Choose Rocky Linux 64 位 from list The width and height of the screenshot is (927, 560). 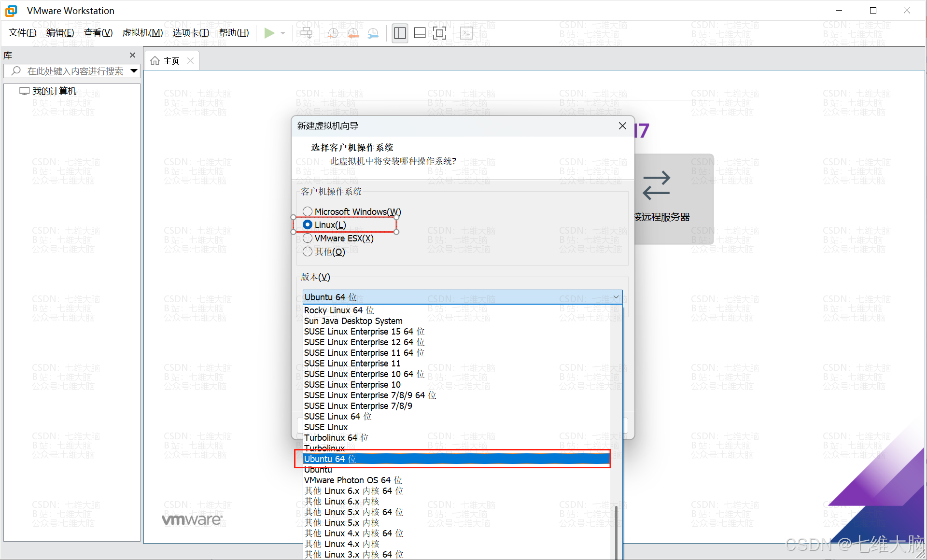pyautogui.click(x=339, y=310)
